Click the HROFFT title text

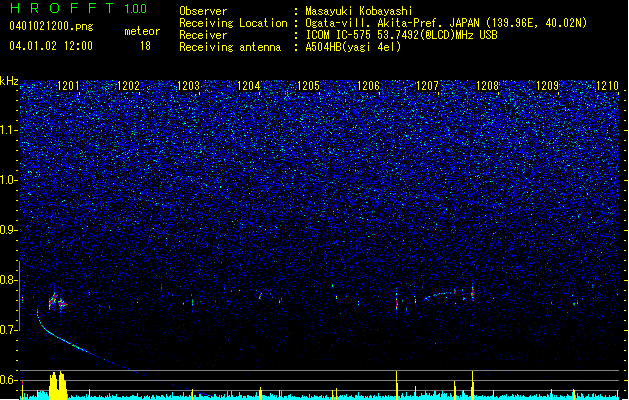[x=62, y=8]
